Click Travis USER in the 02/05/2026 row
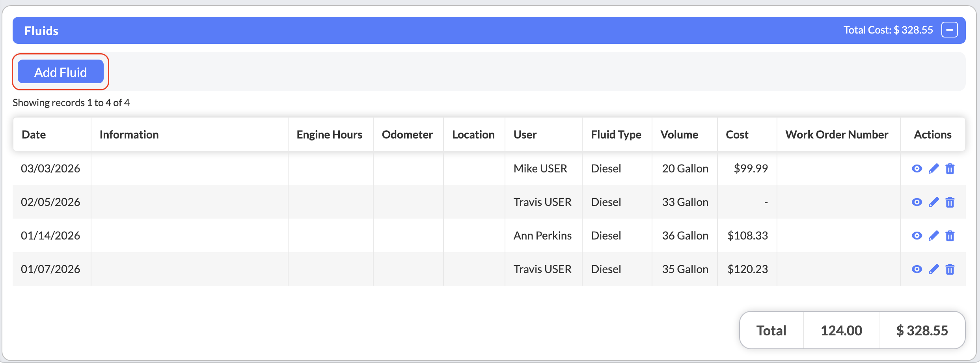980x363 pixels. (542, 202)
